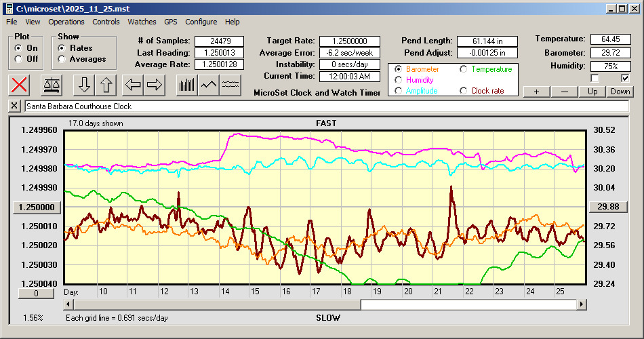
Task: Select the Plot Off radio button
Action: [x=18, y=59]
